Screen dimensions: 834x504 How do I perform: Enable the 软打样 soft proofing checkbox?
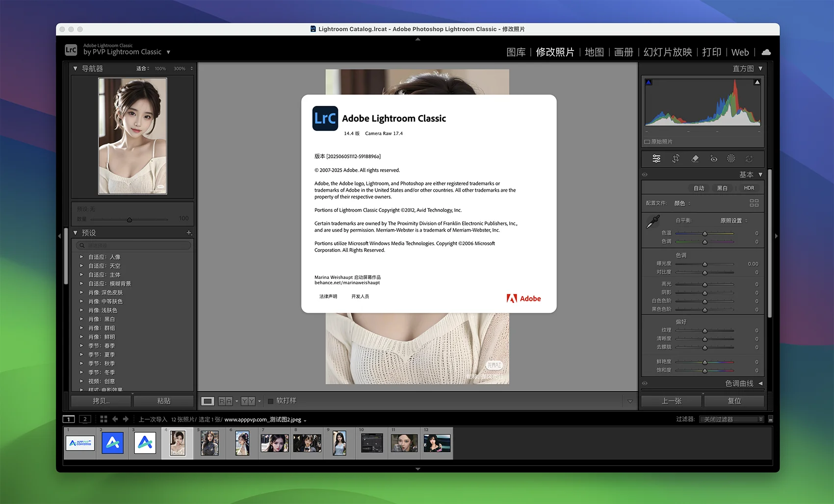click(270, 401)
